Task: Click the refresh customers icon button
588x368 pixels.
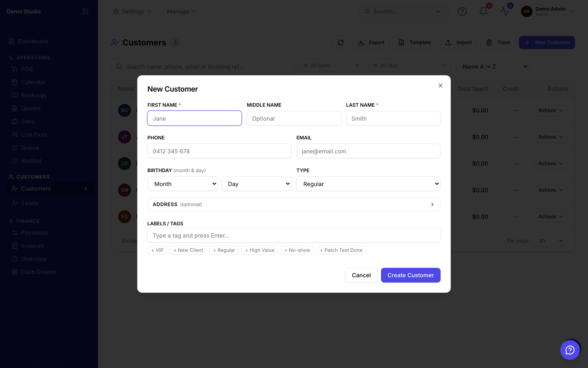Action: click(x=340, y=43)
